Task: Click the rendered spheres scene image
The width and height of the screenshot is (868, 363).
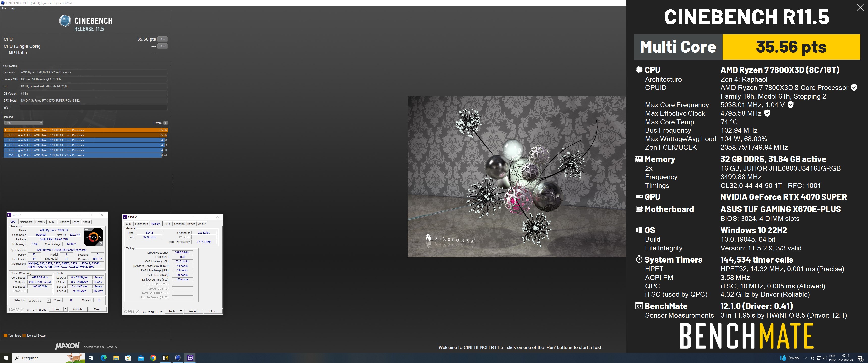Action: tap(517, 176)
